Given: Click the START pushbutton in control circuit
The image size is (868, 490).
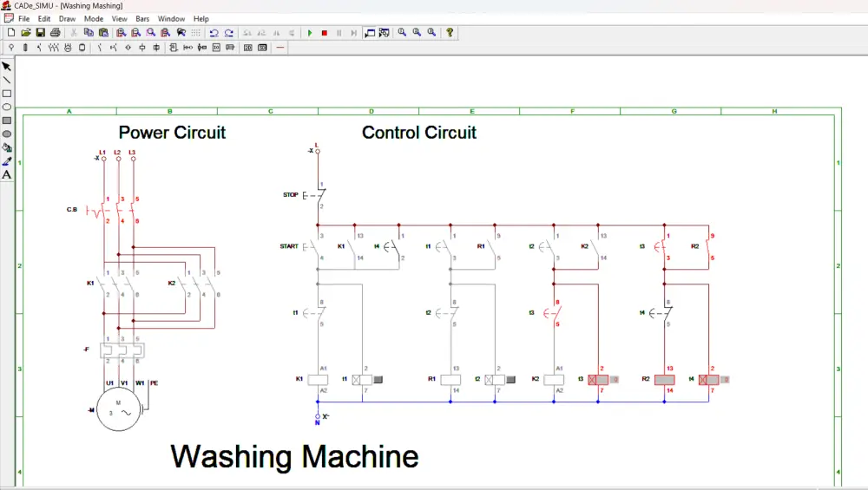Looking at the screenshot, I should click(x=311, y=246).
